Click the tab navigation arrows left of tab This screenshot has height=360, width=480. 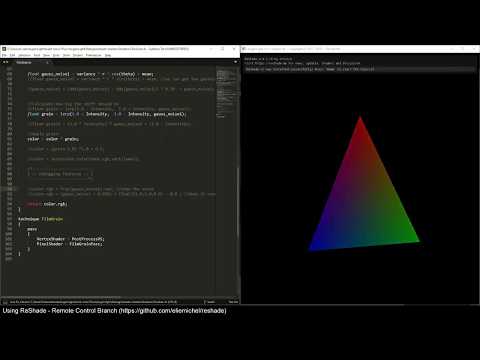(5, 62)
